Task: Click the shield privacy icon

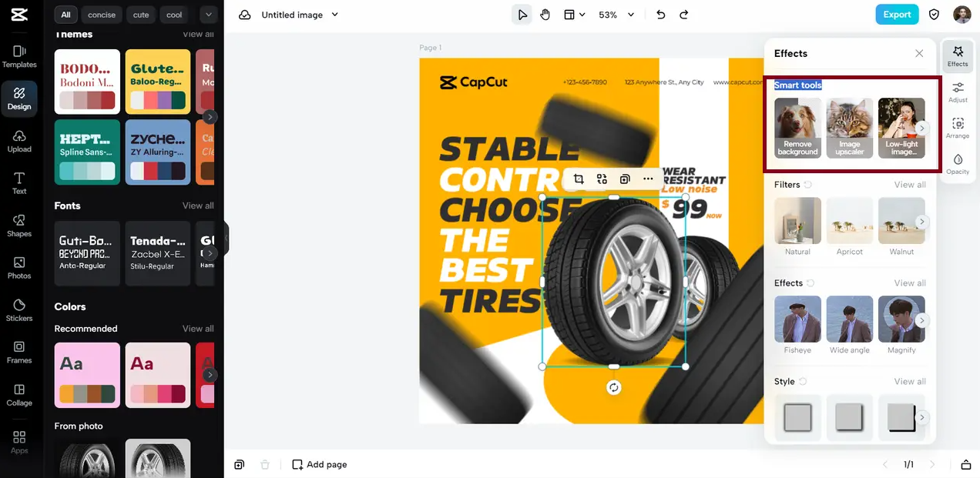Action: [x=934, y=15]
